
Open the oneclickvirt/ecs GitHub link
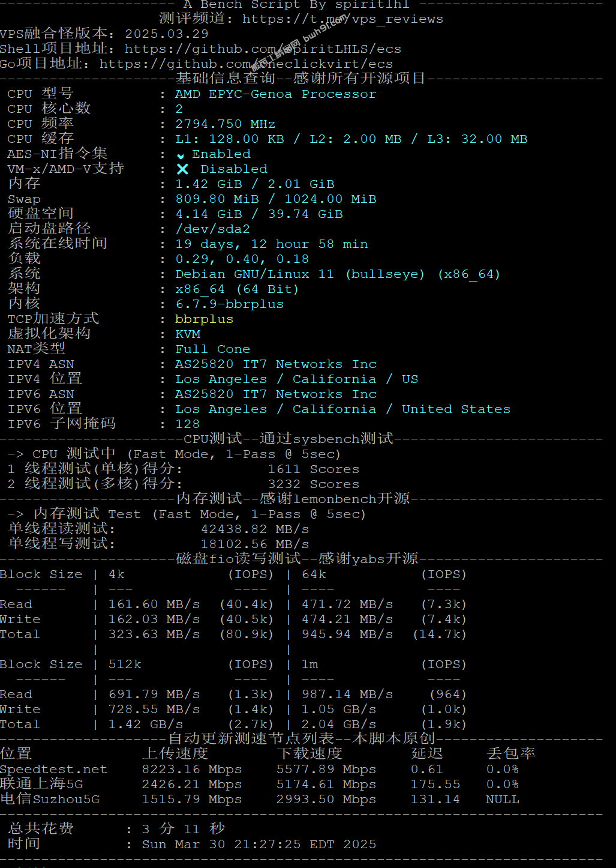247,64
